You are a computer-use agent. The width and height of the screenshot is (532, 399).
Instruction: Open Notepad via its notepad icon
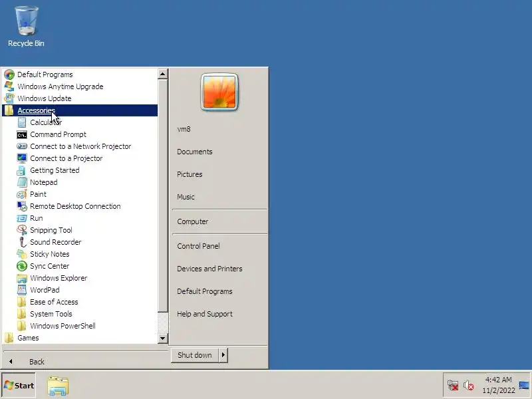point(22,182)
